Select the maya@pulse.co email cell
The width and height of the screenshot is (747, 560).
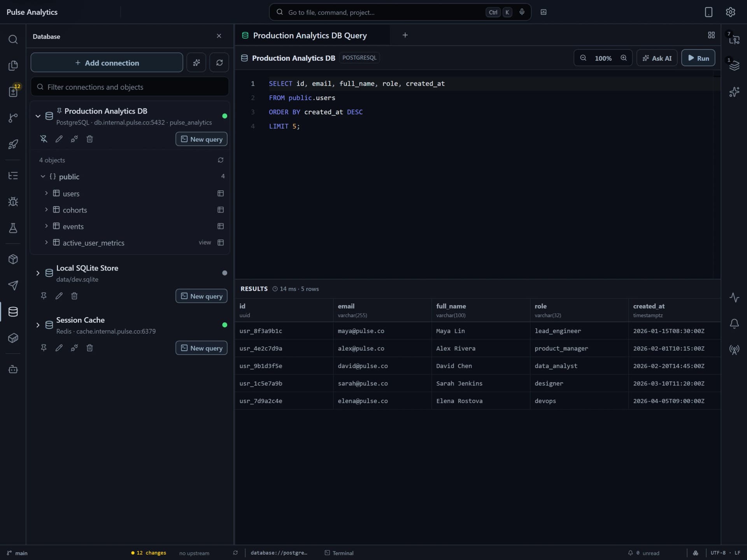point(382,331)
